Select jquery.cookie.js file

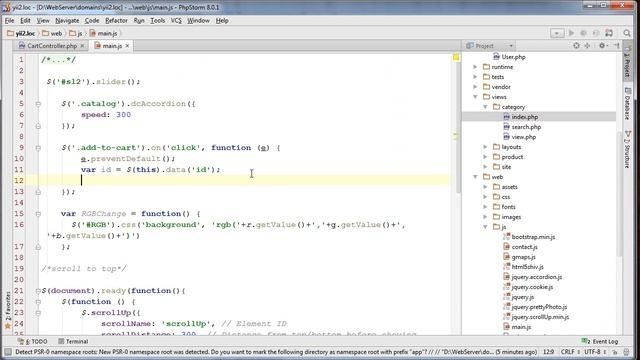point(528,287)
